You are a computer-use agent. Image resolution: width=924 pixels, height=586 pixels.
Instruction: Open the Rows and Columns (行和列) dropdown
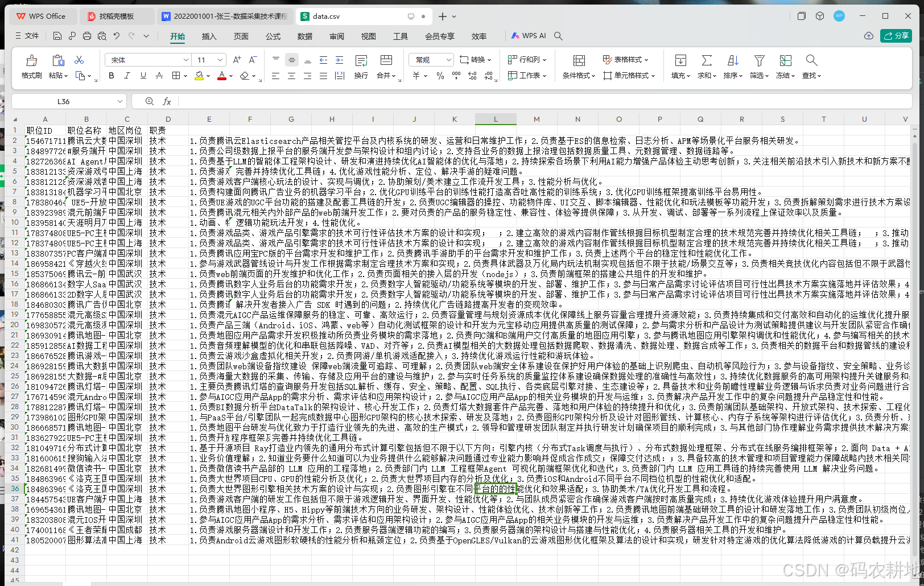click(527, 59)
